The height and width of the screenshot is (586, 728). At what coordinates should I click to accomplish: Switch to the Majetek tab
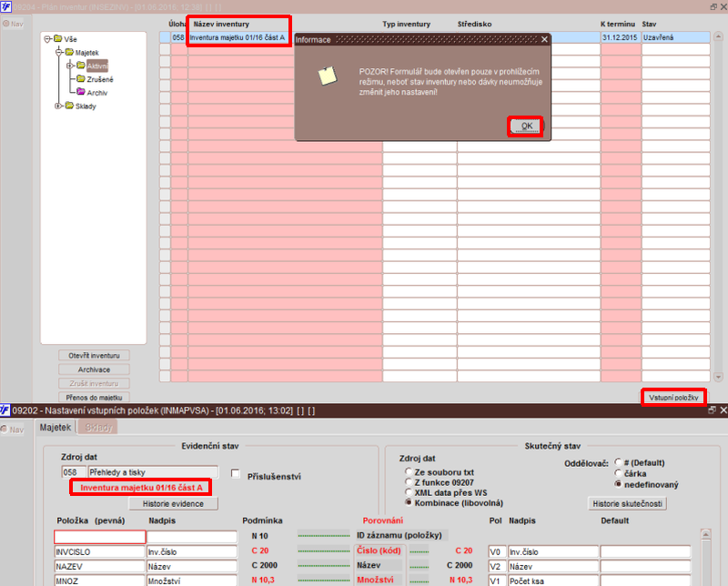tap(56, 427)
